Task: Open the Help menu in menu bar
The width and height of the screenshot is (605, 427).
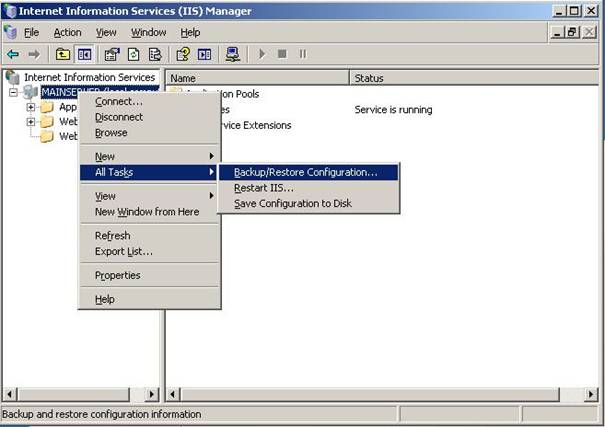Action: coord(190,32)
